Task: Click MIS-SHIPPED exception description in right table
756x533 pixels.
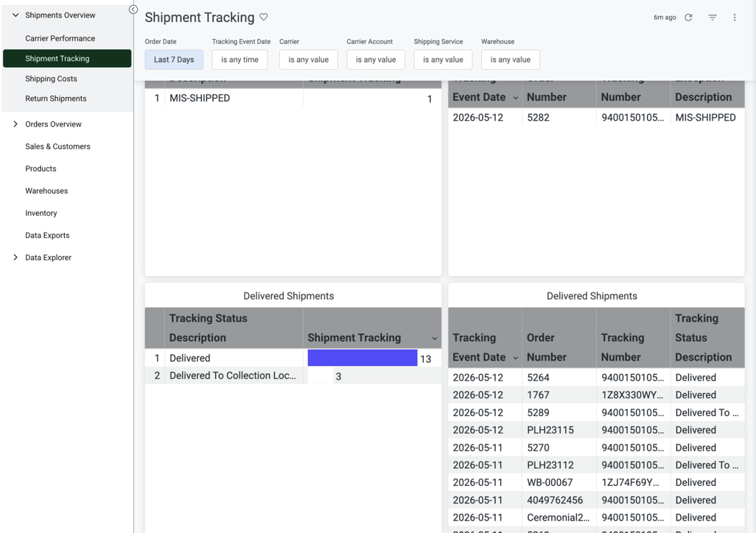Action: 705,118
